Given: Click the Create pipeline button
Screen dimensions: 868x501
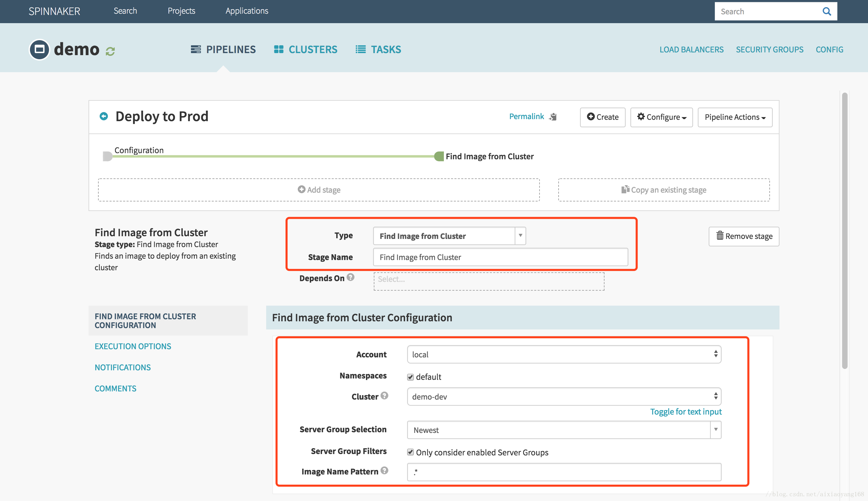Looking at the screenshot, I should [602, 117].
